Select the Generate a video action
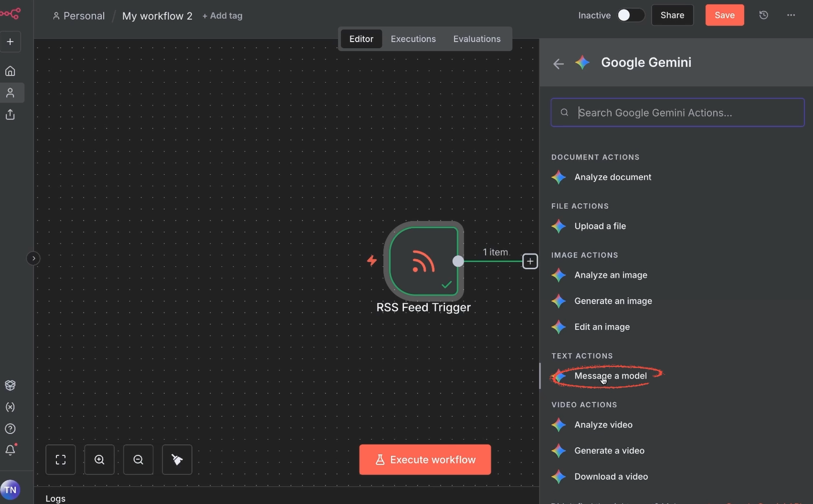 pyautogui.click(x=609, y=451)
